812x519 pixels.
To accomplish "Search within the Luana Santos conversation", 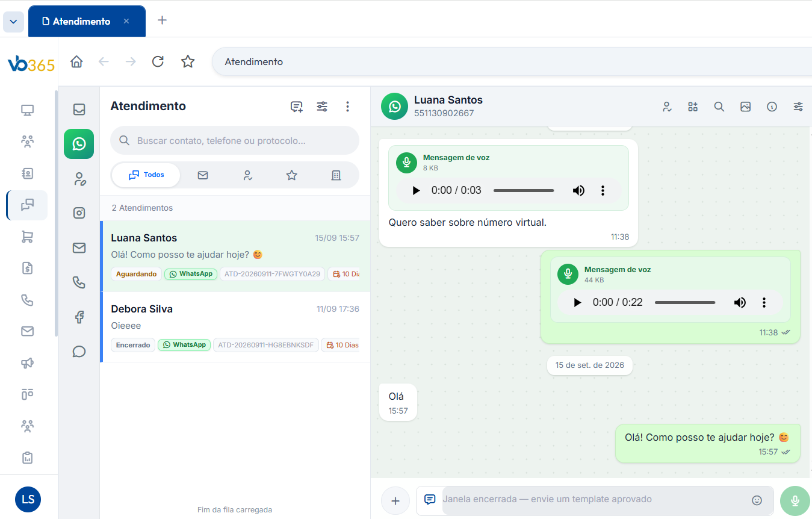I will pyautogui.click(x=719, y=107).
